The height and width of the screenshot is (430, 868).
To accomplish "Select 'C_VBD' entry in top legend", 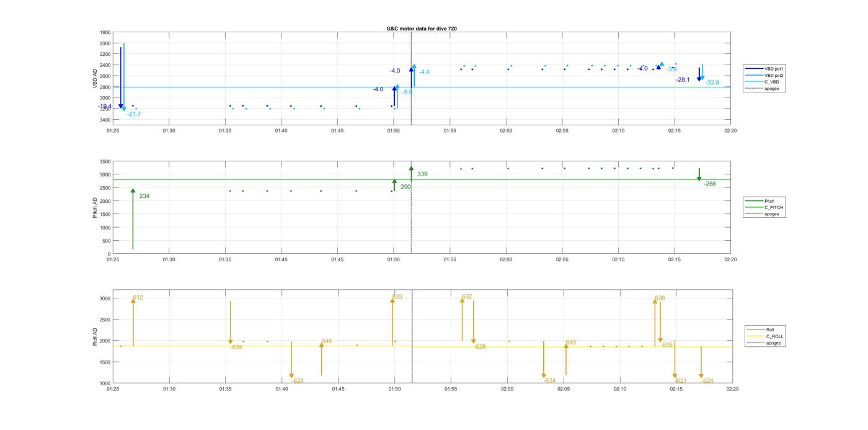I will tap(763, 82).
